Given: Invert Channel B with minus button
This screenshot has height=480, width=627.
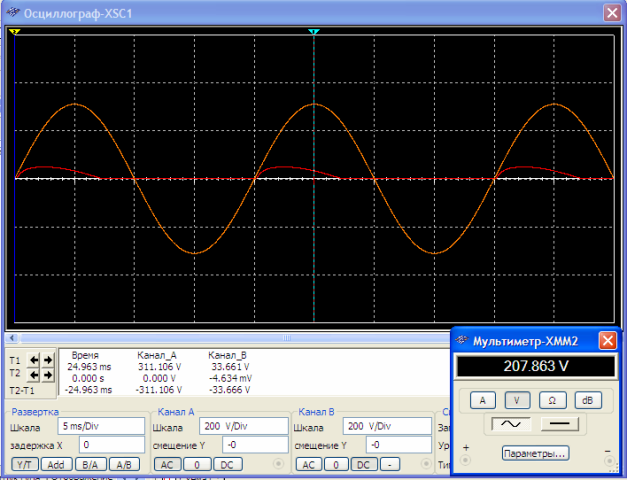Looking at the screenshot, I should click(390, 464).
